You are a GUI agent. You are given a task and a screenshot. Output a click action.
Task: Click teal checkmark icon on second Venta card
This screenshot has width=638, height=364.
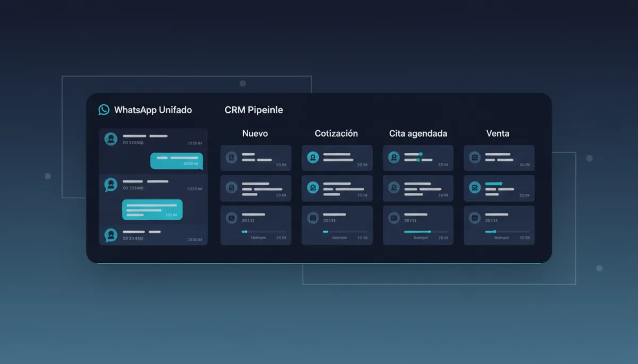pyautogui.click(x=475, y=188)
